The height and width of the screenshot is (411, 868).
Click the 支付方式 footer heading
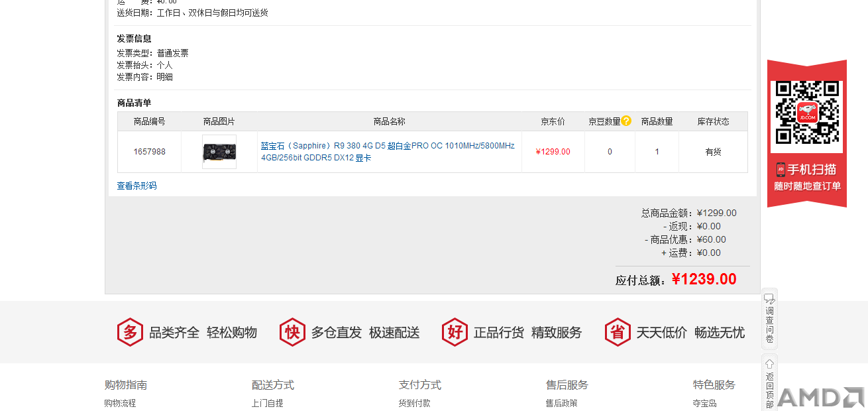(420, 385)
